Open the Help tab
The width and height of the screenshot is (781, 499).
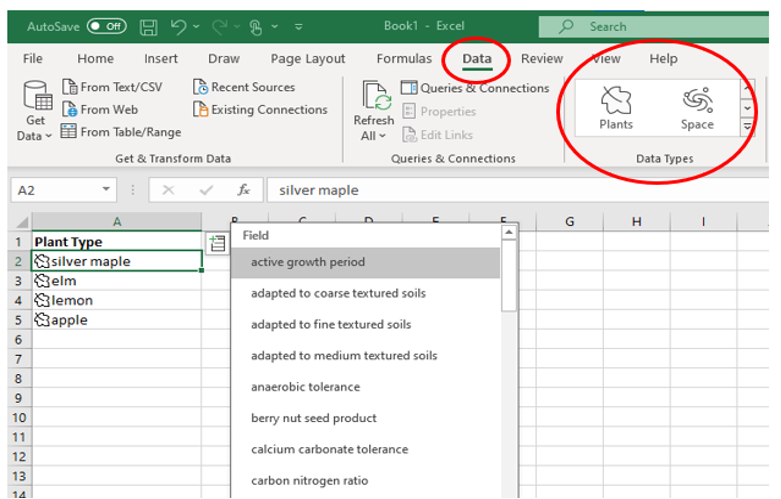(x=663, y=59)
